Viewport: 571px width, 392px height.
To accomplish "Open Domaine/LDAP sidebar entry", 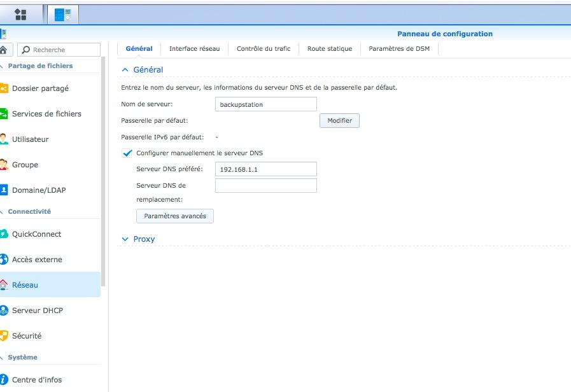I will click(x=50, y=190).
